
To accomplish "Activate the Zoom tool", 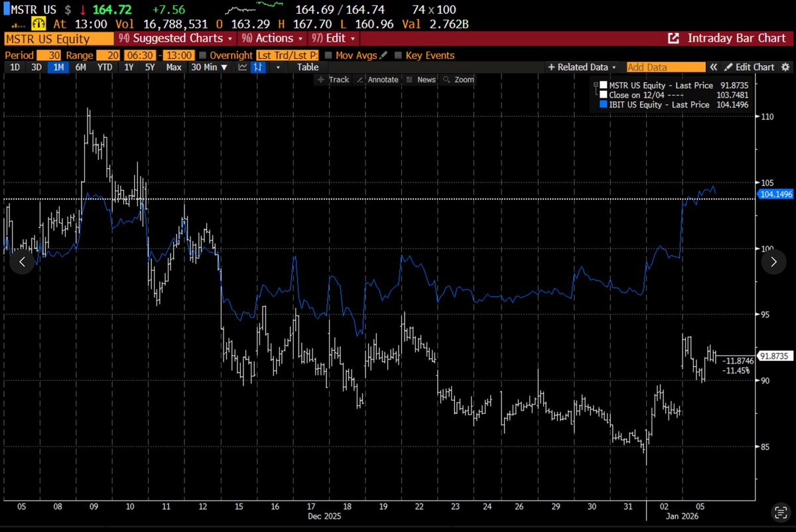I will 458,80.
